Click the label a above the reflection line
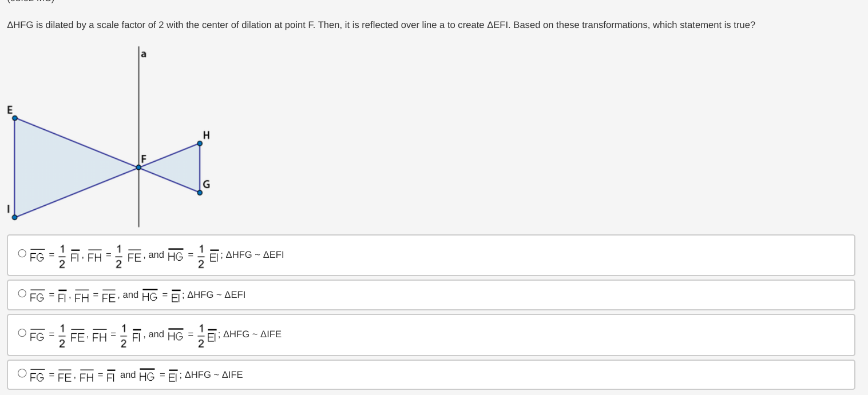This screenshot has height=395, width=868. pyautogui.click(x=144, y=54)
